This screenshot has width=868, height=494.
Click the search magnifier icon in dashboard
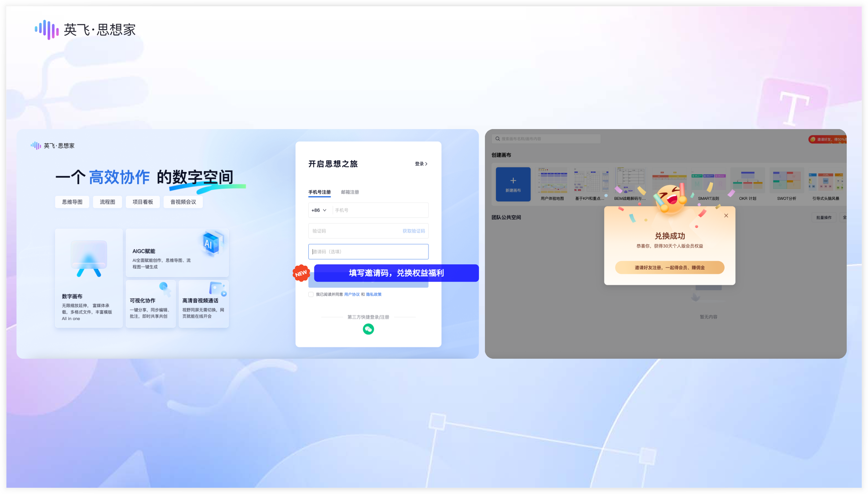click(497, 139)
